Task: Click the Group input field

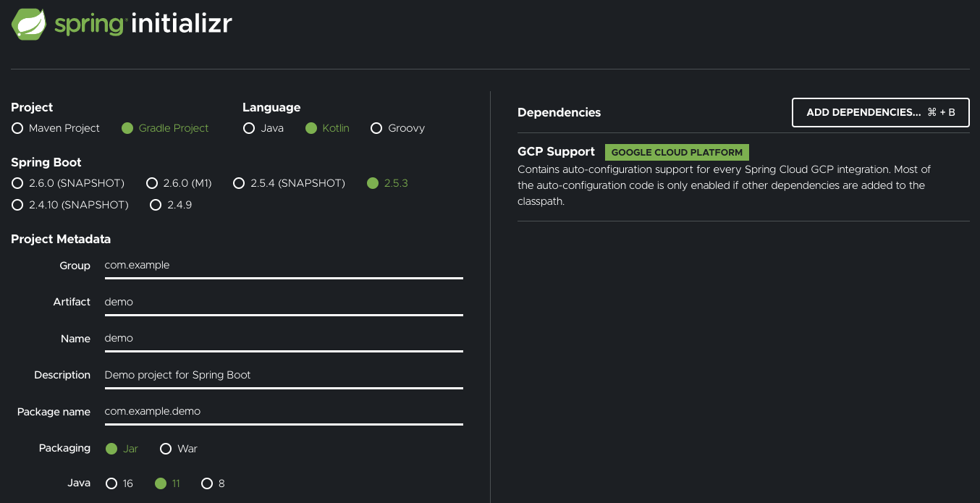Action: (x=284, y=266)
